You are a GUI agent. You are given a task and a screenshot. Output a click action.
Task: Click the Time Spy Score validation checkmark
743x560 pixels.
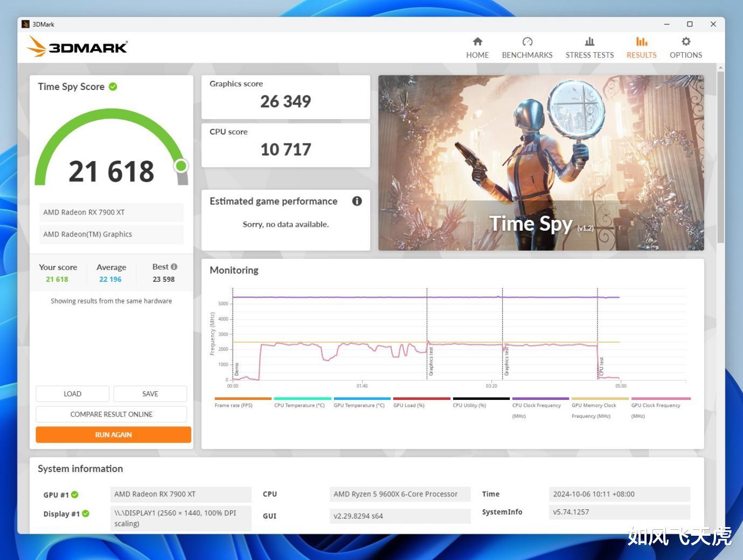click(x=113, y=87)
